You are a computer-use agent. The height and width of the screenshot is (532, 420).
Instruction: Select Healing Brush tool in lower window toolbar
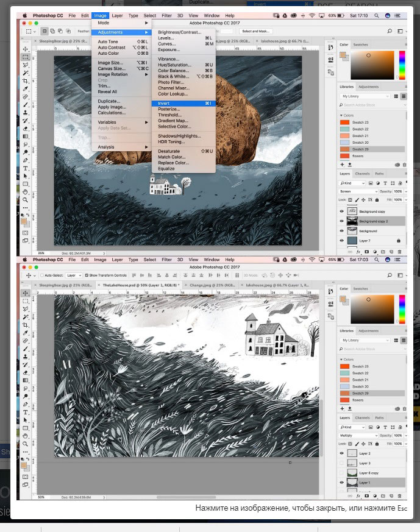[26, 341]
